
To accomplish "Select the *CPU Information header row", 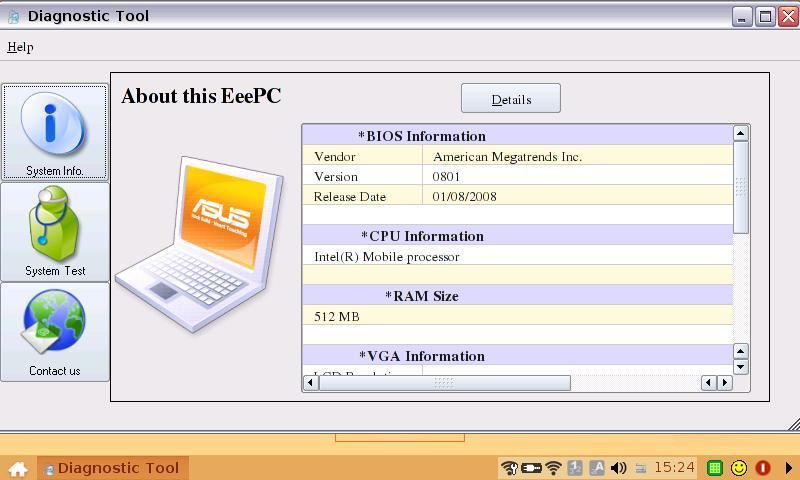I will 517,236.
